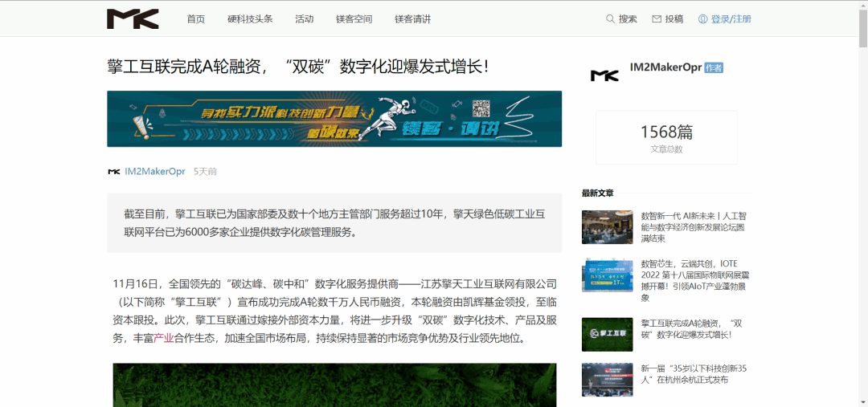The width and height of the screenshot is (868, 407).
Task: Open article 数智新一代 AI新未来 title
Action: [x=693, y=226]
